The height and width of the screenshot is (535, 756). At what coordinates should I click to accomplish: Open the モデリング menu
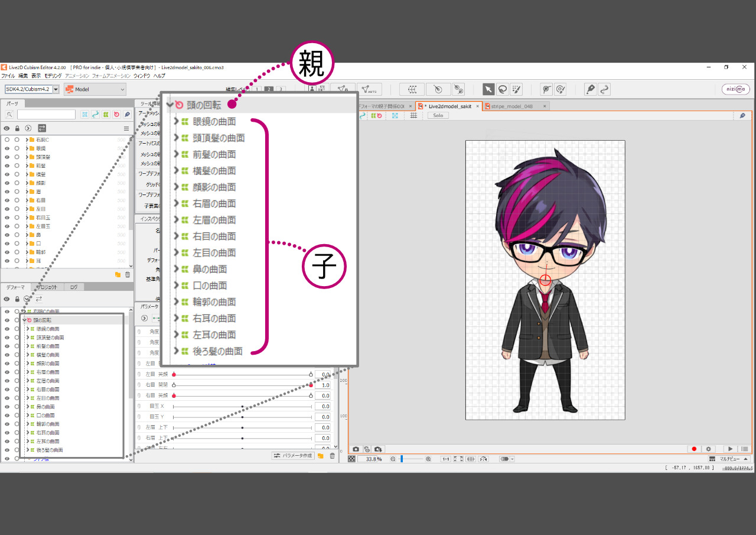53,76
